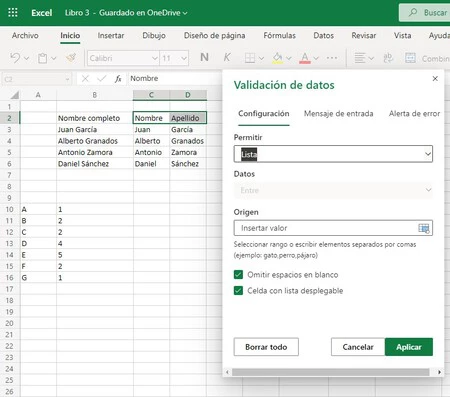Click the Aplicar button
This screenshot has height=397, width=450.
pyautogui.click(x=409, y=347)
